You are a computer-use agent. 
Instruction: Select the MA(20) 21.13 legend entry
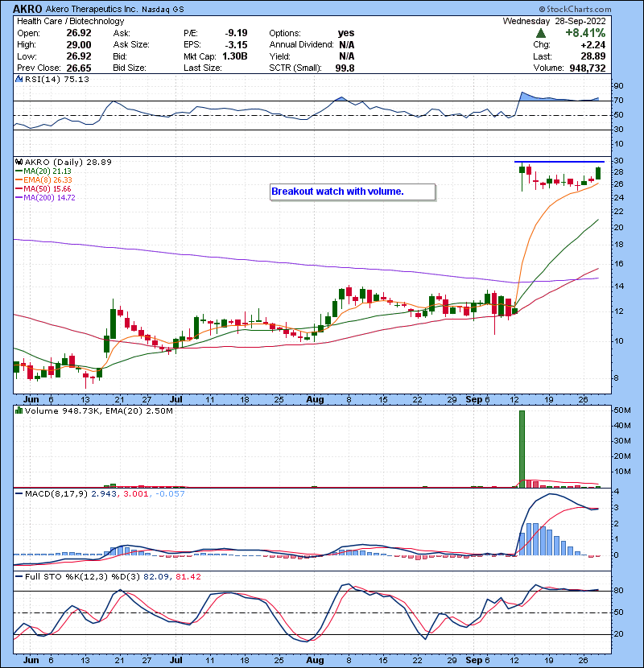coord(43,171)
